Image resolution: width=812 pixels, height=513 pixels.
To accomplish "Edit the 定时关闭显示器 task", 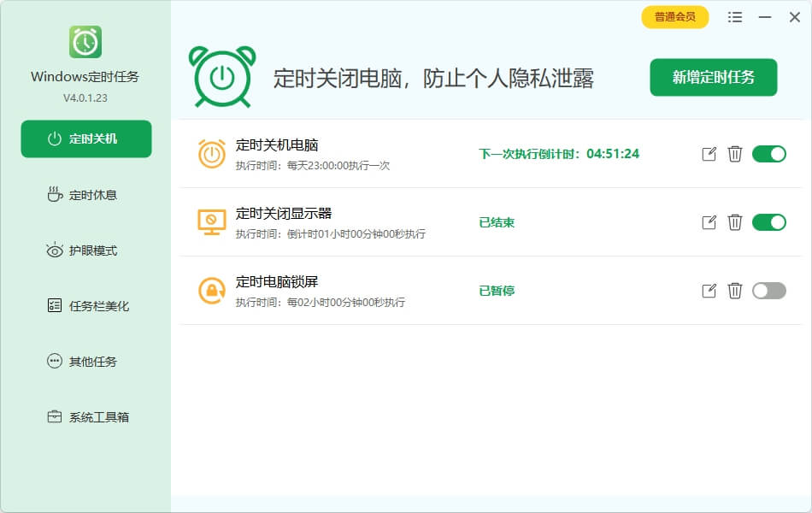I will click(709, 222).
